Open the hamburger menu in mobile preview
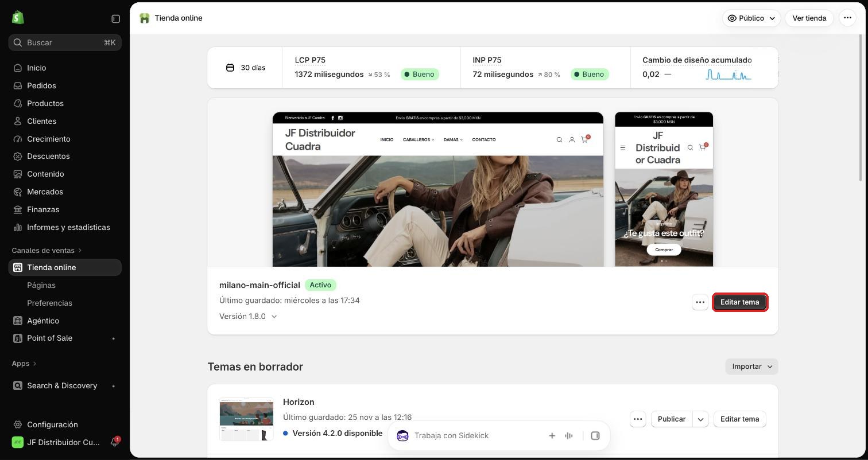868x460 pixels. coord(623,148)
